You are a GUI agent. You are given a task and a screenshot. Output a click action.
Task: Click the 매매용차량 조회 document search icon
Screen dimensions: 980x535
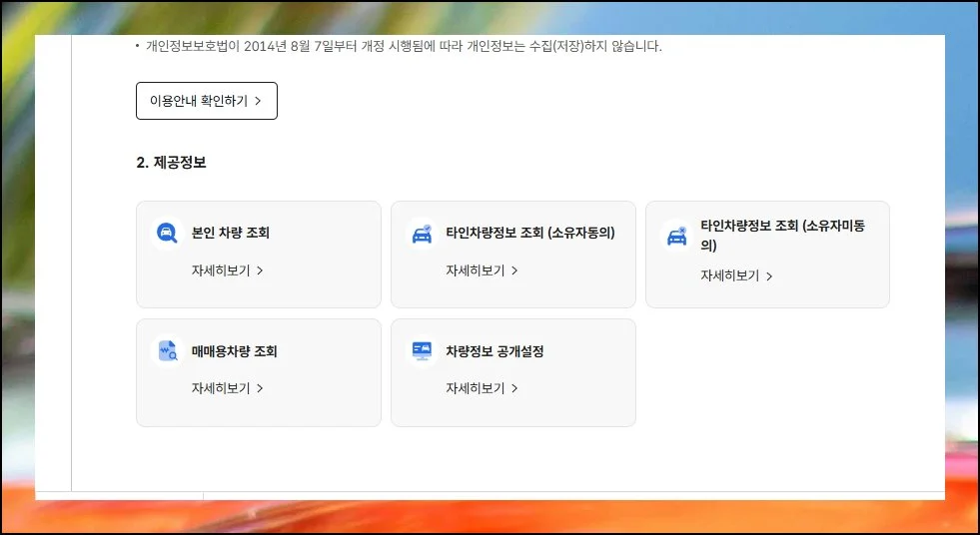166,351
